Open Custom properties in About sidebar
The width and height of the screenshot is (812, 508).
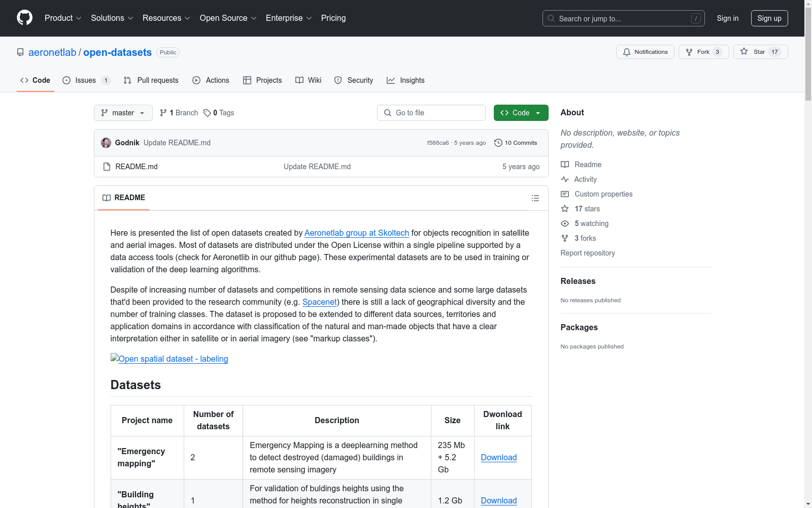(597, 194)
